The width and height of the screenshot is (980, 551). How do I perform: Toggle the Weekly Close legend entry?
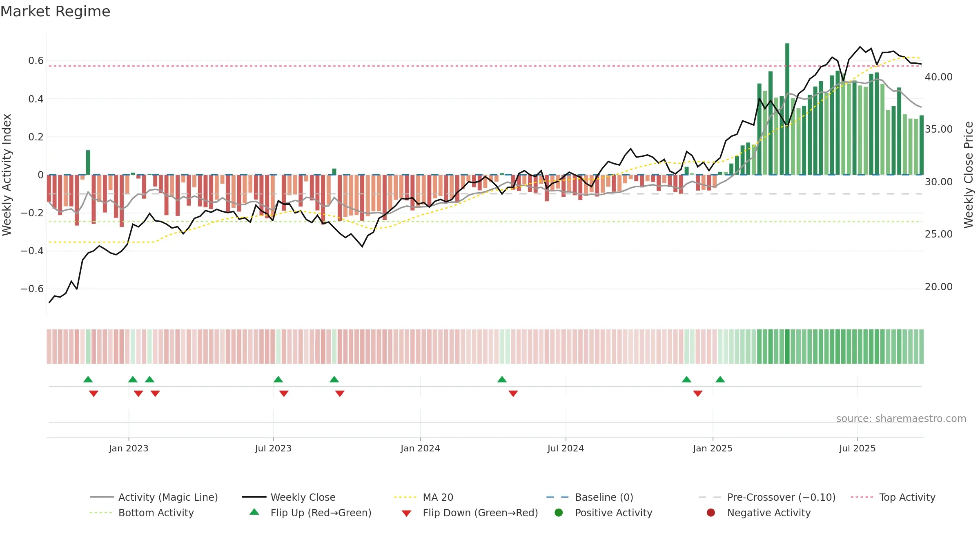(x=289, y=497)
